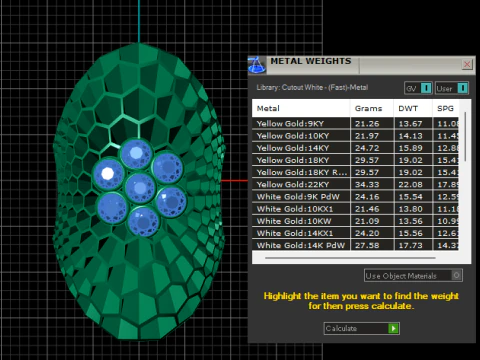Click the Calculate button

(361, 328)
